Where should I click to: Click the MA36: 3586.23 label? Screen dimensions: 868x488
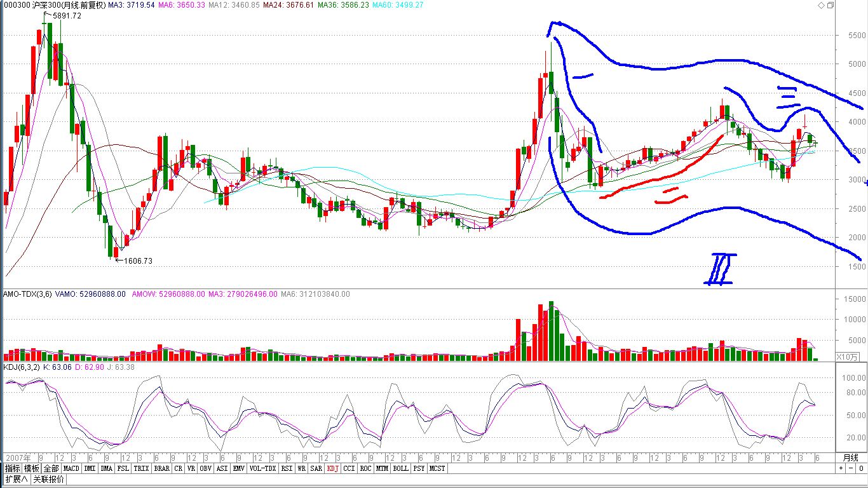point(344,5)
